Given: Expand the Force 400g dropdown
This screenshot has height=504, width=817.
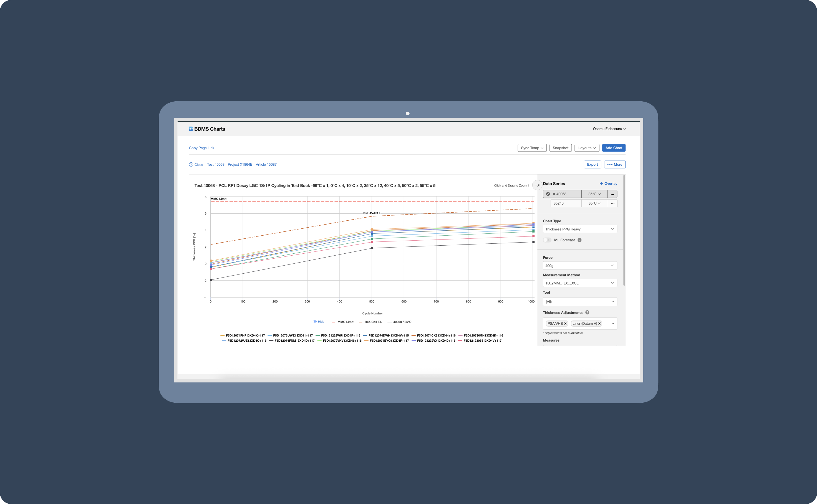Looking at the screenshot, I should 580,266.
